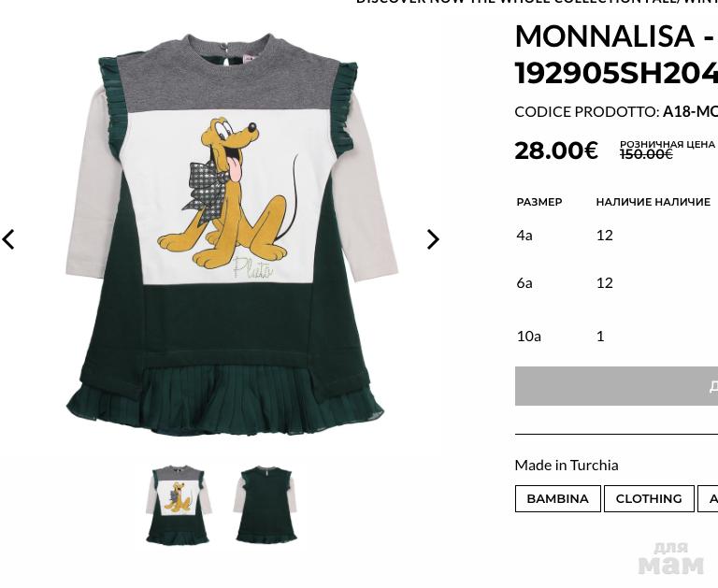This screenshot has height=588, width=718.
Task: Click the partially visible tag after CLOTHING
Action: point(708,498)
